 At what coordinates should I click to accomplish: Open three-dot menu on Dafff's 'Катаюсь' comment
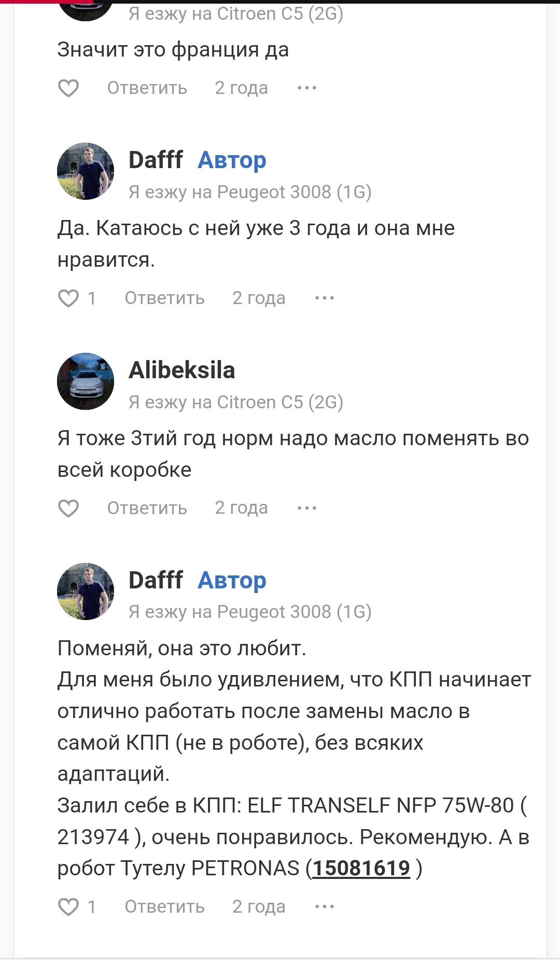click(325, 298)
